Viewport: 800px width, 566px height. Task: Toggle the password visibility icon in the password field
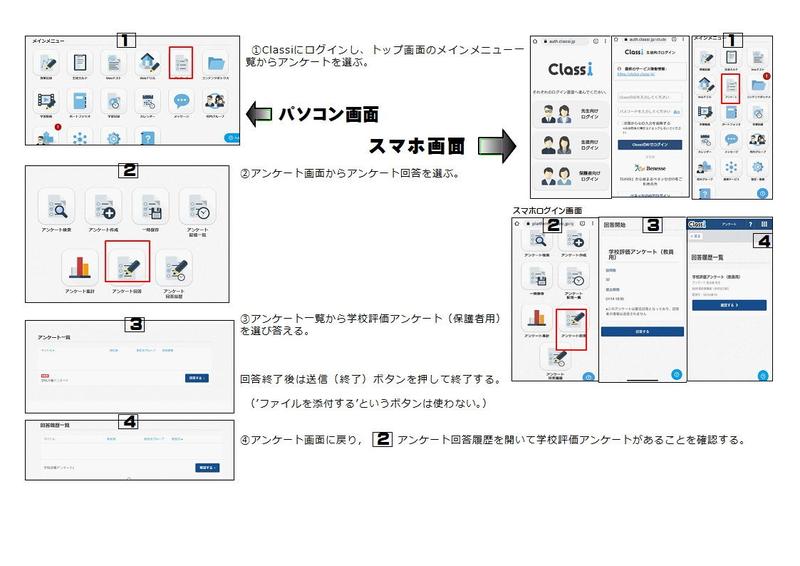[x=678, y=111]
